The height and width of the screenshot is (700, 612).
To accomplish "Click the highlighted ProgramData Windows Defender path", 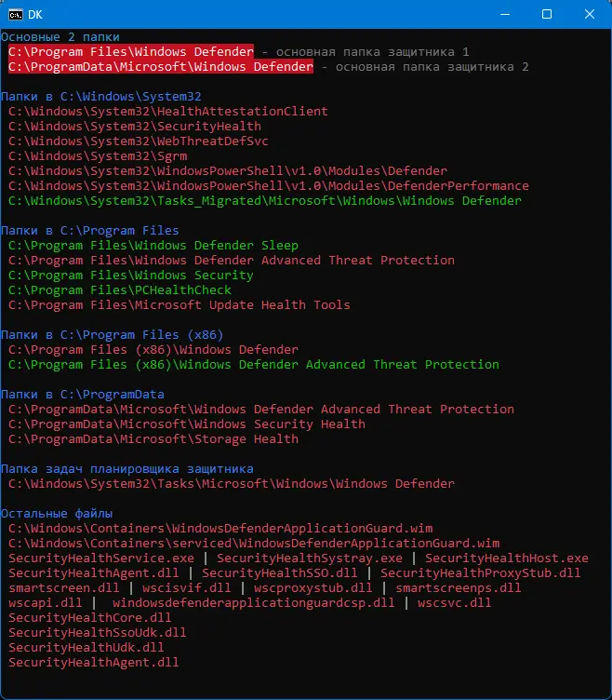I will click(161, 67).
